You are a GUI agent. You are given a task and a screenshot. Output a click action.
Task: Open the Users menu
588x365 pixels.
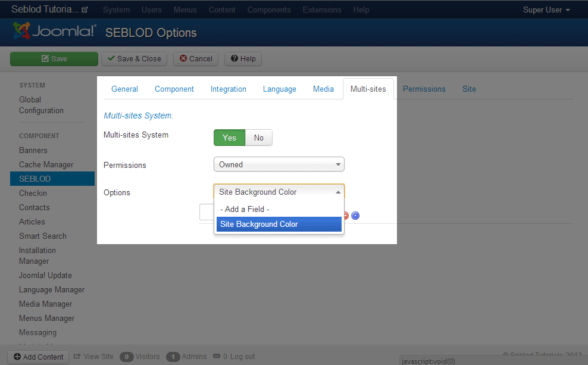coord(152,10)
